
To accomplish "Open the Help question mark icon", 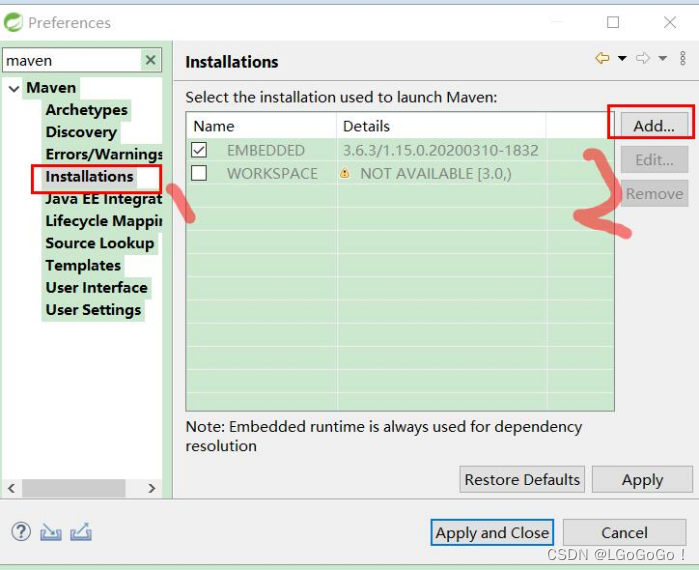I will click(x=21, y=532).
